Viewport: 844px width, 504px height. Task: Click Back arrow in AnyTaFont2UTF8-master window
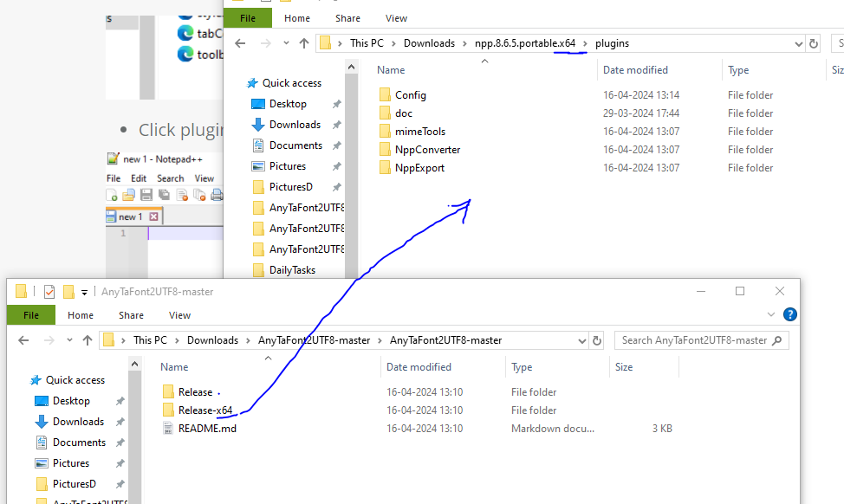pyautogui.click(x=23, y=340)
